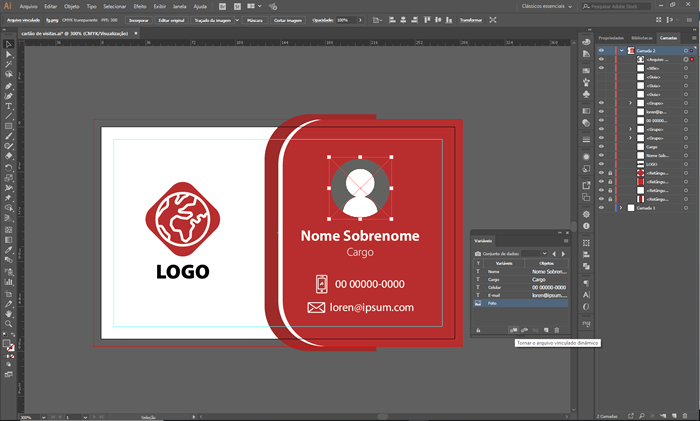
Task: Click the Transformar link
Action: (471, 20)
